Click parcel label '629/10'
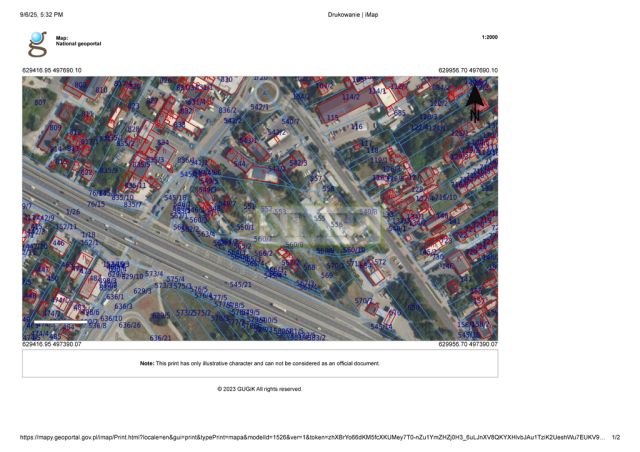 [x=133, y=276]
